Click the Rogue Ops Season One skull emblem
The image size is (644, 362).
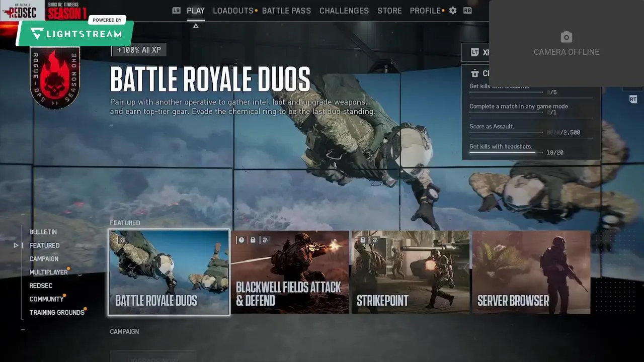coord(54,77)
